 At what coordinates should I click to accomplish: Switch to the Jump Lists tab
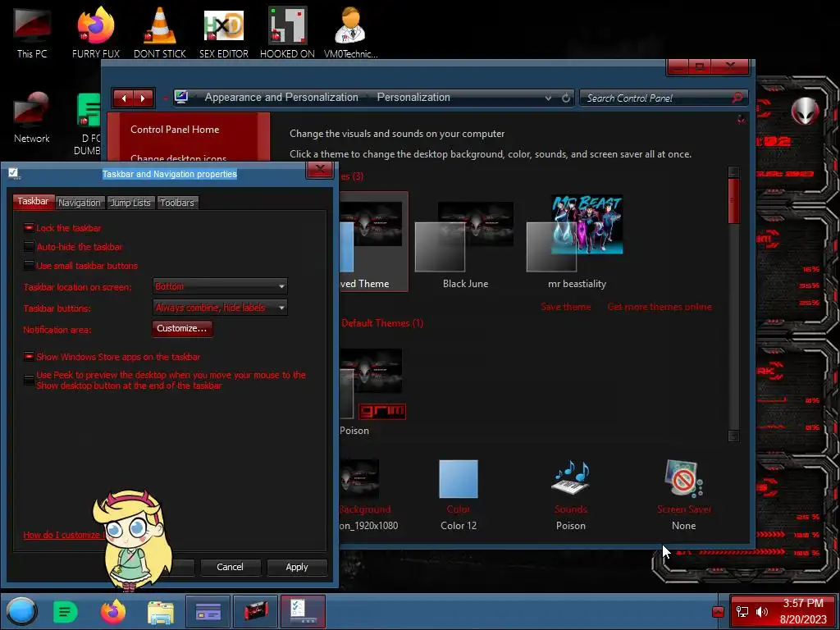coord(130,203)
